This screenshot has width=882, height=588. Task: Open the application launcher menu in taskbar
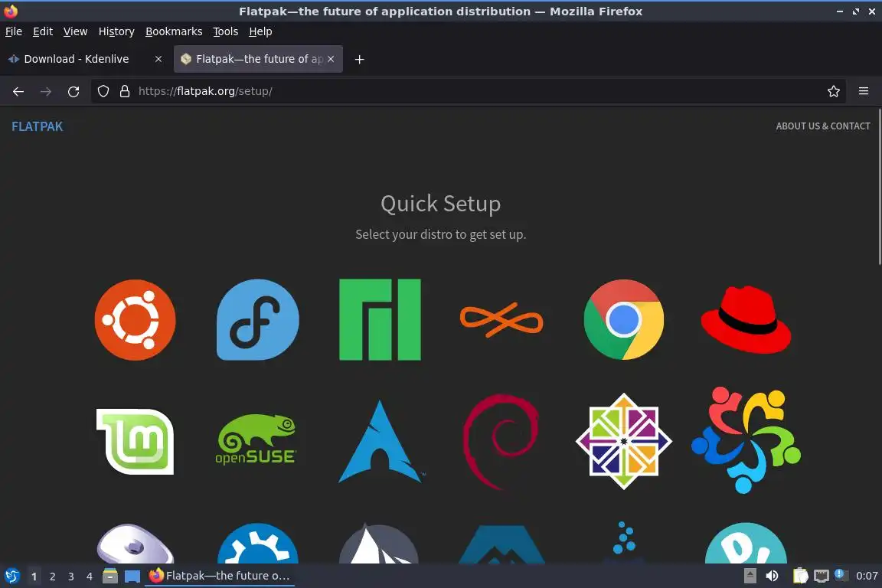[11, 576]
